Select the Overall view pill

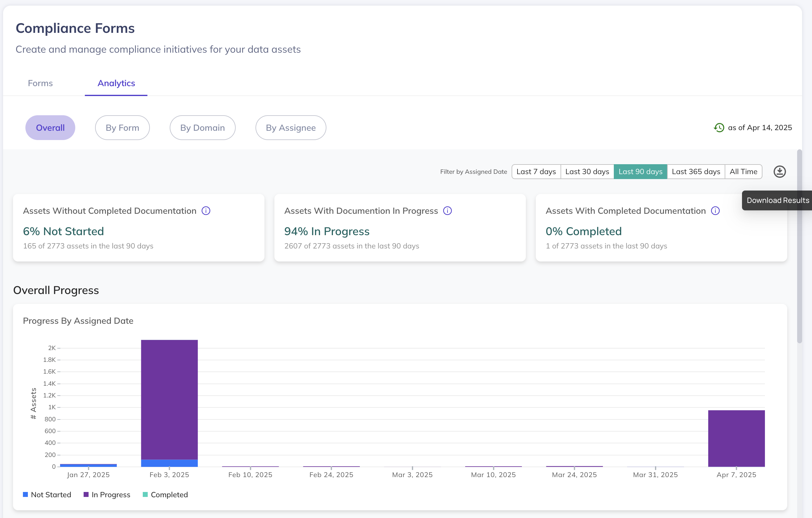pyautogui.click(x=50, y=128)
